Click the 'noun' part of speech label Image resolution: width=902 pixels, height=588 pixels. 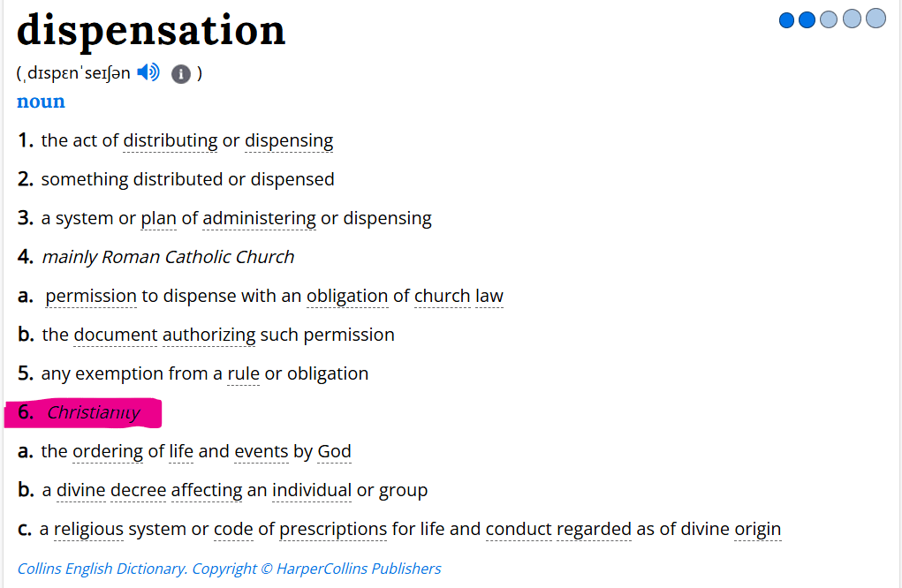[x=41, y=102]
